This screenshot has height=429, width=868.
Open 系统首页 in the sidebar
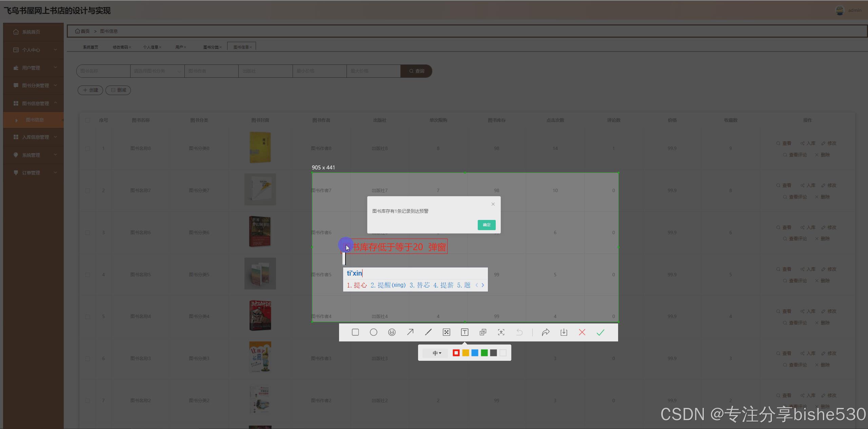click(33, 32)
